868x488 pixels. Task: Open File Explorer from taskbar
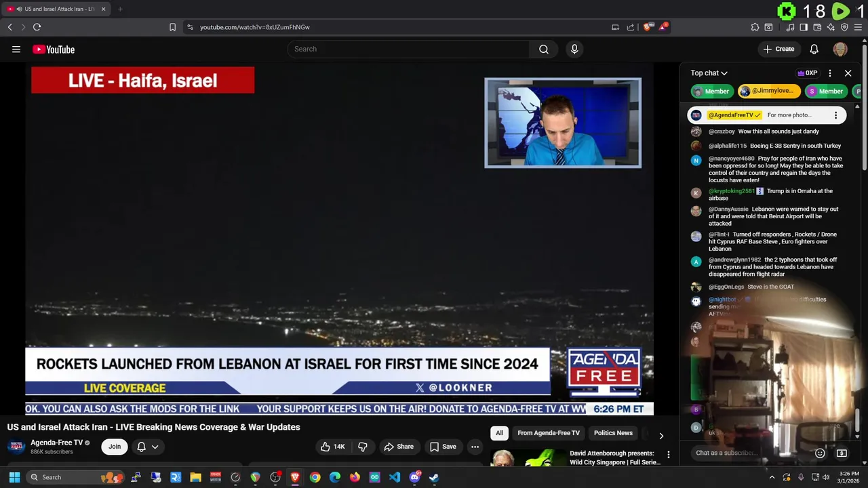195,477
